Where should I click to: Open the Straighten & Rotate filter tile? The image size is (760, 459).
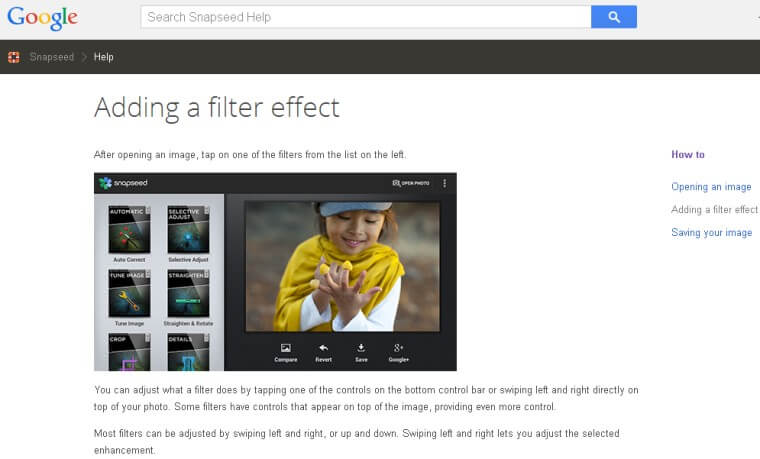[x=188, y=293]
